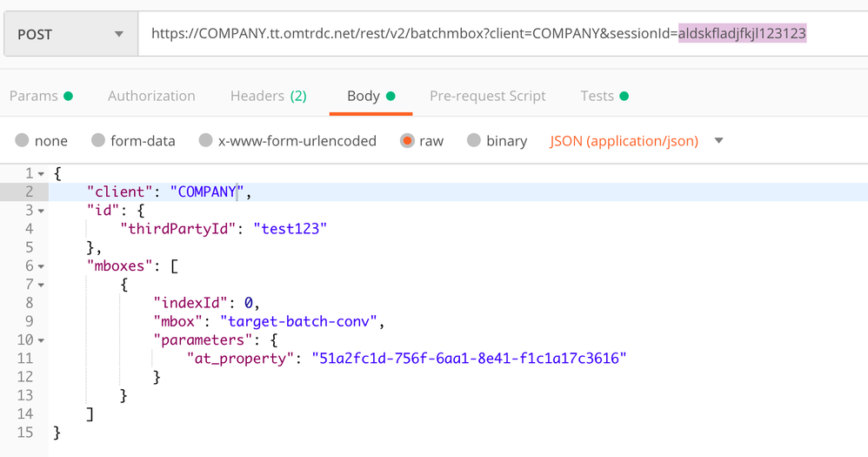The image size is (868, 457).
Task: Select the raw body type radio
Action: [407, 140]
